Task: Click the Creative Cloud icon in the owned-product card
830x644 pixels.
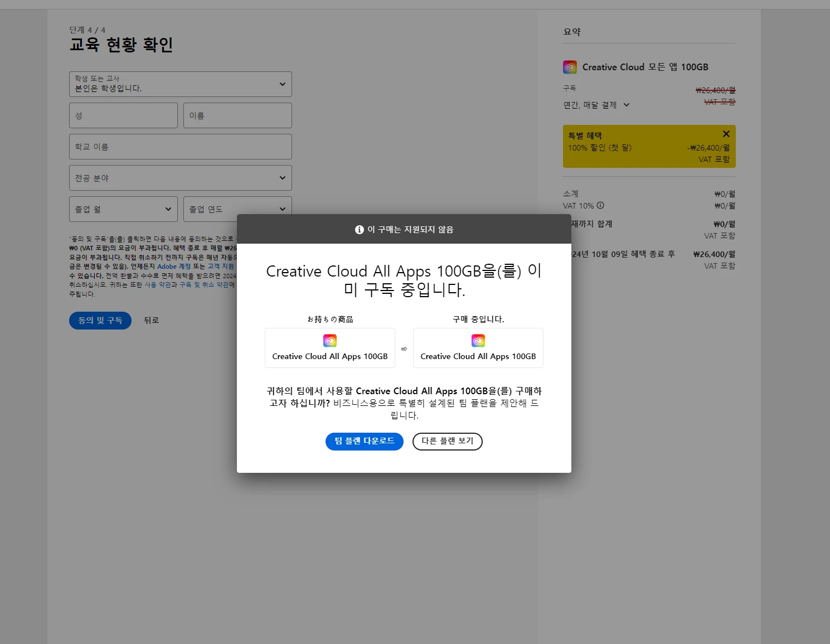Action: pos(330,341)
